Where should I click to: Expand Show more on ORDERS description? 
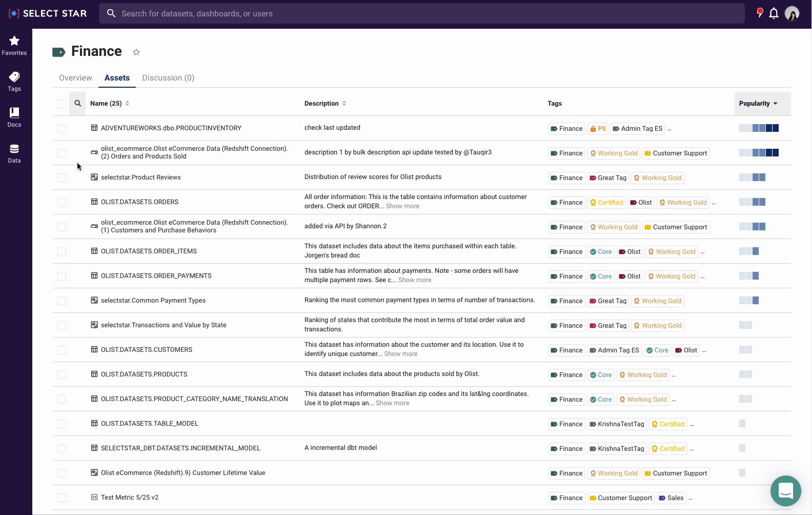(402, 206)
